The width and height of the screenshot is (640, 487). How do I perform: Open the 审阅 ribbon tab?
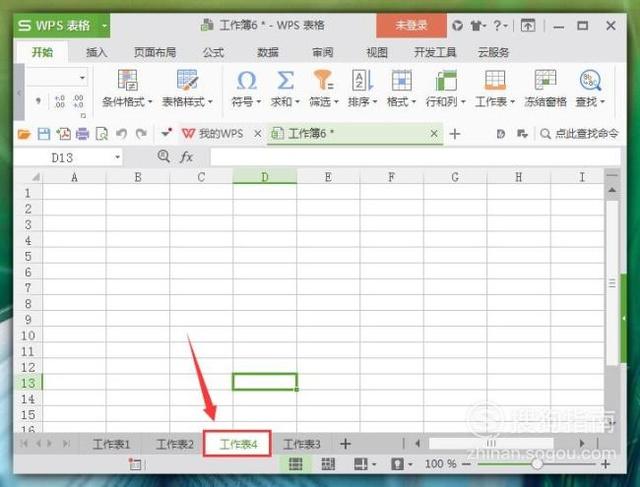[x=323, y=52]
